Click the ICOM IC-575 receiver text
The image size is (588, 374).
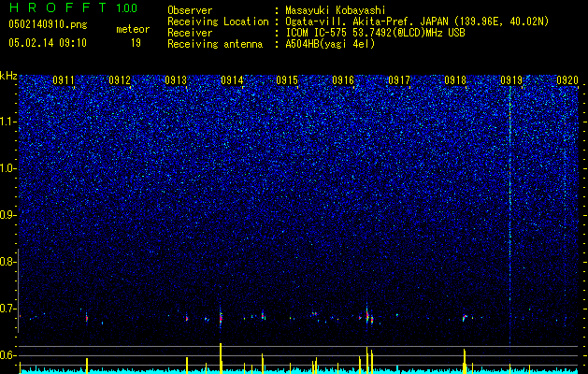click(375, 33)
